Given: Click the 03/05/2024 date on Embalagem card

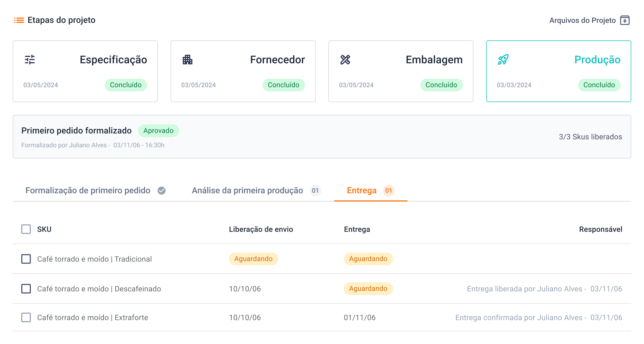Looking at the screenshot, I should click(356, 85).
